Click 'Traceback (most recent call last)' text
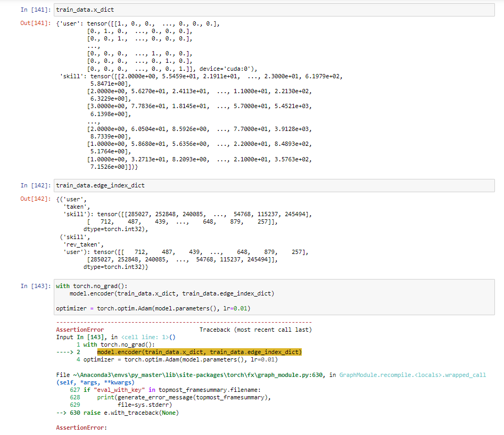This screenshot has width=504, height=435. (x=255, y=330)
